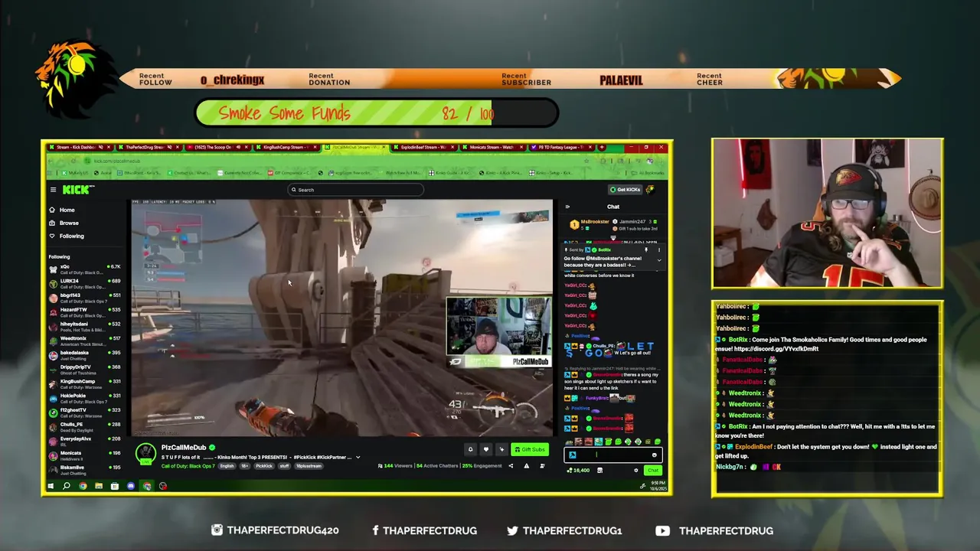Open Discord on taskbar
This screenshot has height=551, width=980.
click(131, 486)
